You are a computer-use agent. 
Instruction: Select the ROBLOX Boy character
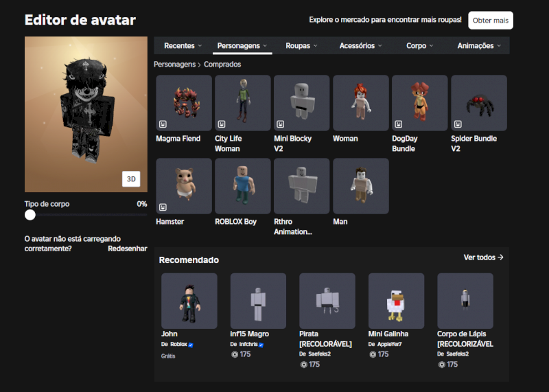coord(242,186)
